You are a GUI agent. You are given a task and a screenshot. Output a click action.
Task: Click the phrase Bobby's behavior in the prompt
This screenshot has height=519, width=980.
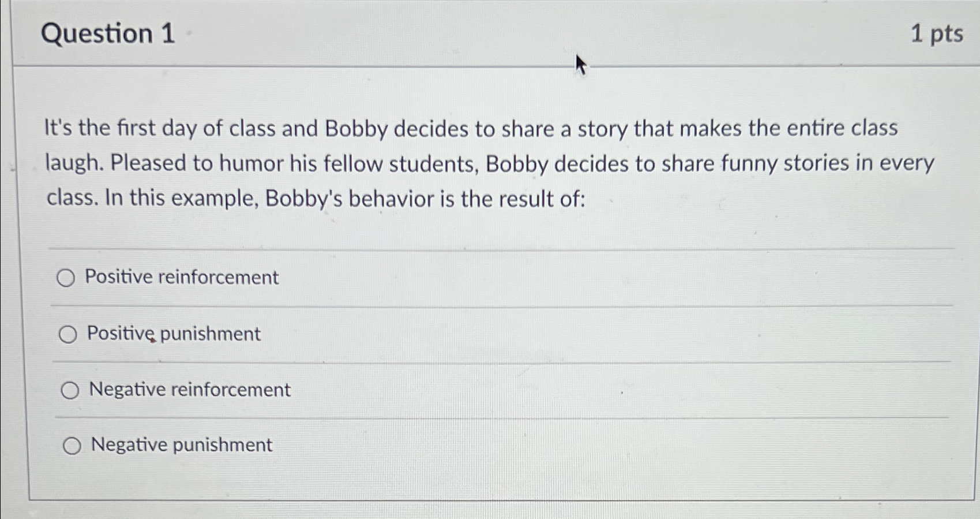click(x=347, y=199)
